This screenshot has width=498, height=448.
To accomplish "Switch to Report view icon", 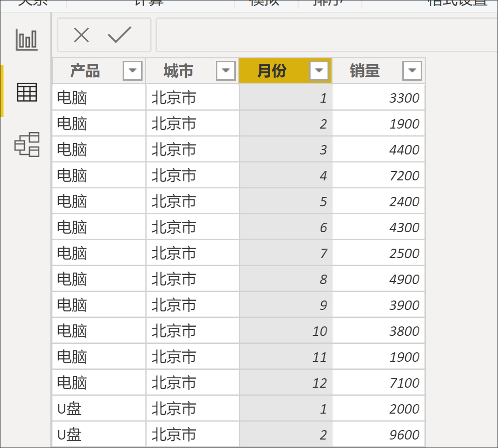I will [x=26, y=40].
